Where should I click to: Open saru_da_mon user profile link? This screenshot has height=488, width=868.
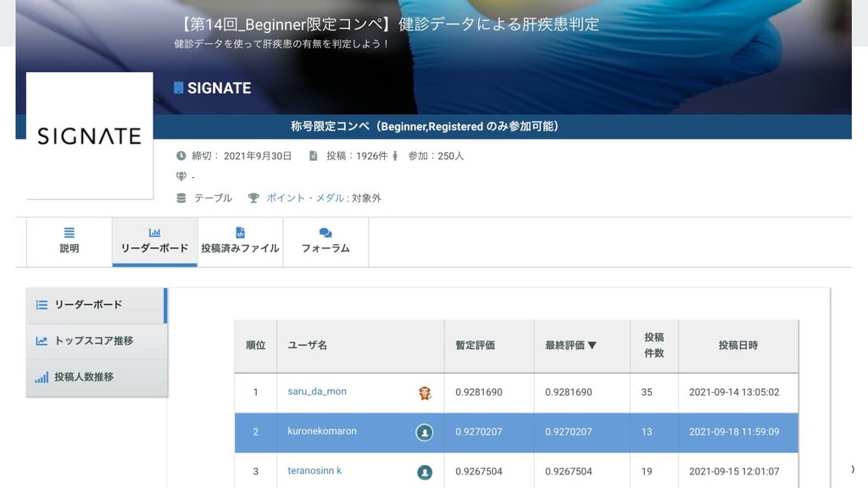pos(317,391)
